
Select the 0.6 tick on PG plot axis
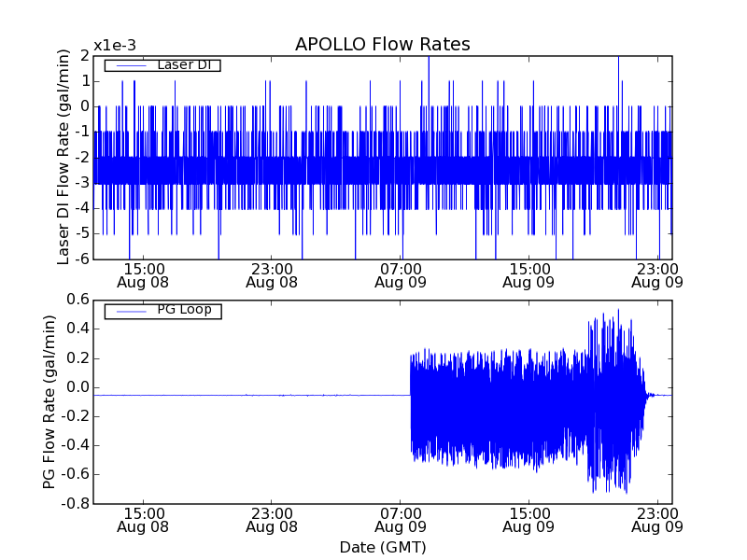pyautogui.click(x=77, y=300)
